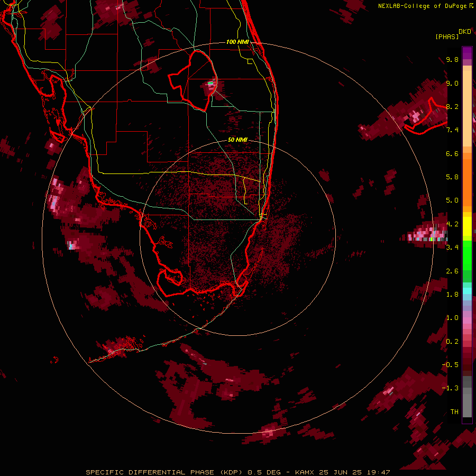Viewport: 476px width, 476px height.
Task: Click the KAMX 25 JUN 25 19:47 timestamp
Action: (x=342, y=472)
